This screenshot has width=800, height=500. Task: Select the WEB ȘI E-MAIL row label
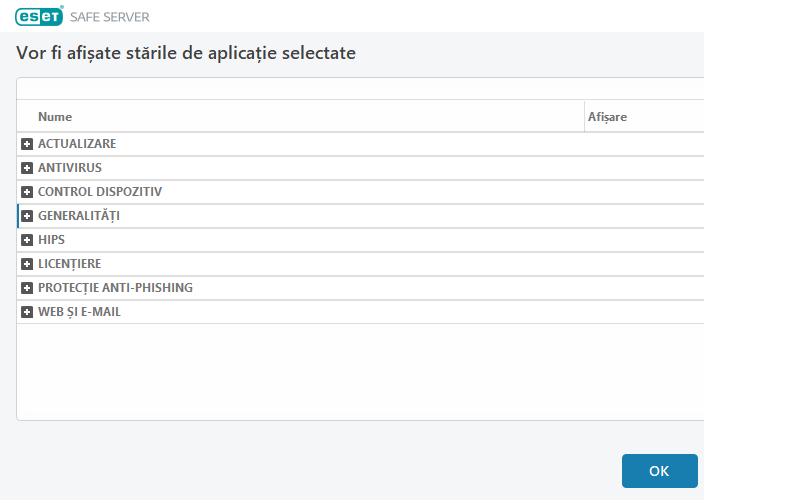click(80, 312)
